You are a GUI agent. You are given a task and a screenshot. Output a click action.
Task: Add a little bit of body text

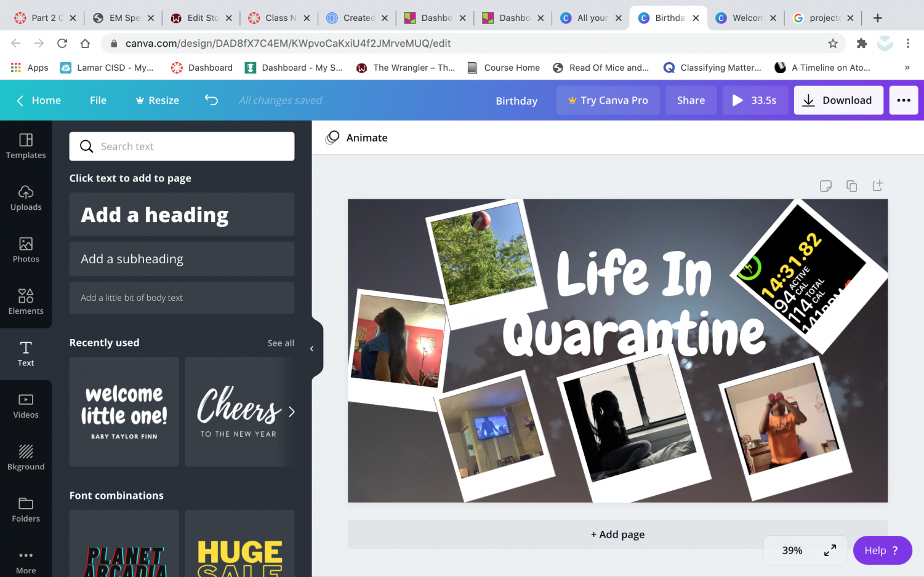coord(182,298)
